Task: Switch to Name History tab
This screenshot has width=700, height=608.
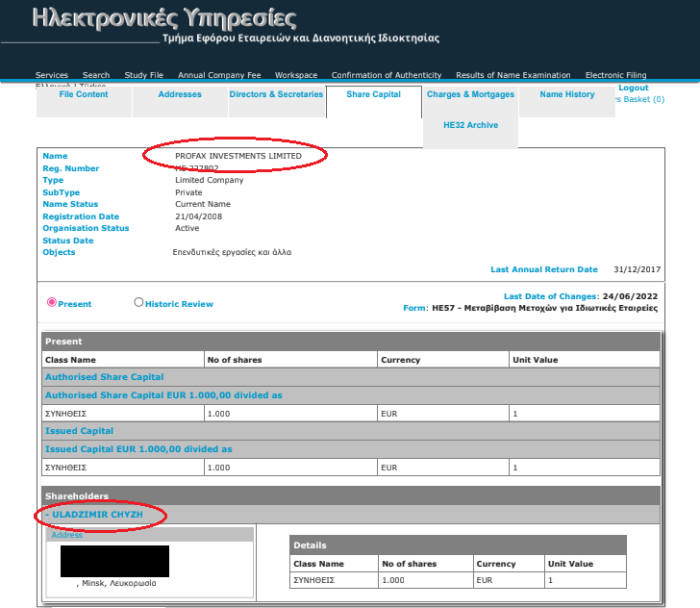Action: click(x=566, y=95)
